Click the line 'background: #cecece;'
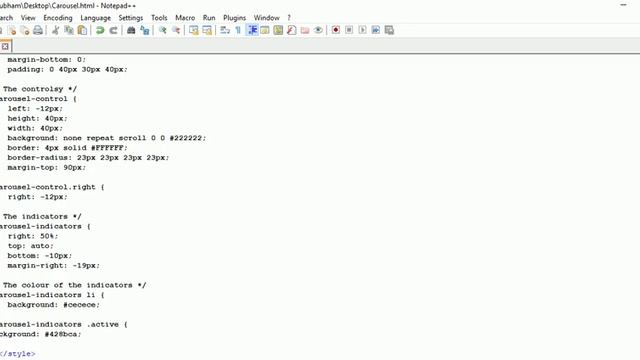The height and width of the screenshot is (360, 640). click(x=53, y=304)
